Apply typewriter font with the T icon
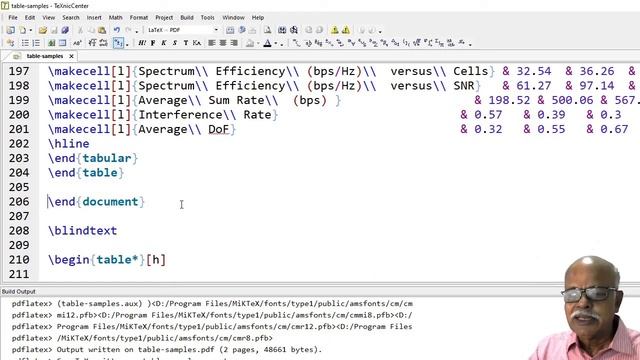 coord(186,43)
